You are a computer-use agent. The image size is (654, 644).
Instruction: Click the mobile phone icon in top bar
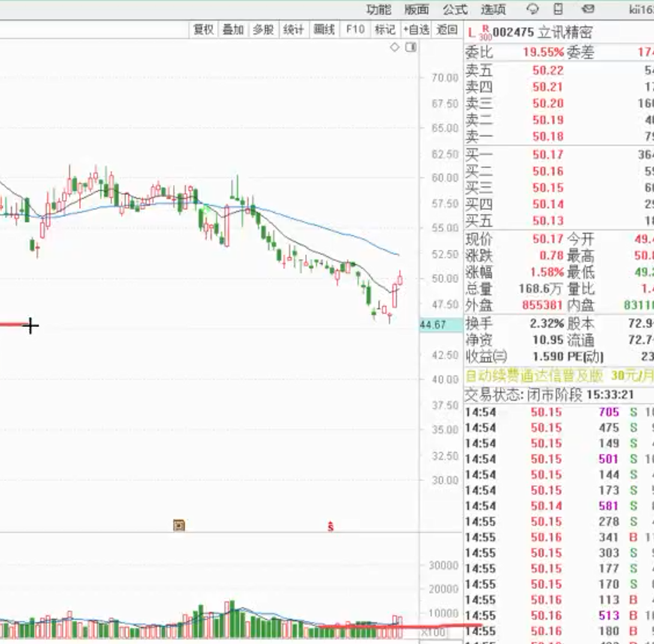559,9
